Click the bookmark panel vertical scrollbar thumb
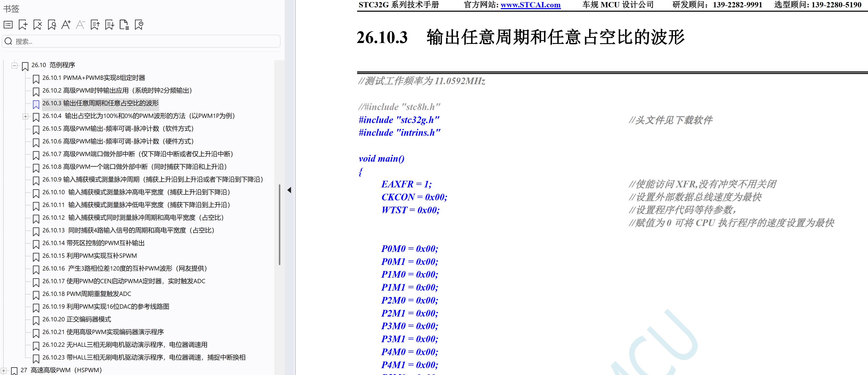 (x=279, y=224)
